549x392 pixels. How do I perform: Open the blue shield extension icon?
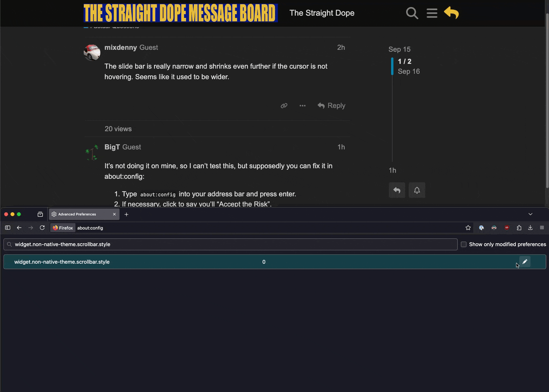pos(481,228)
